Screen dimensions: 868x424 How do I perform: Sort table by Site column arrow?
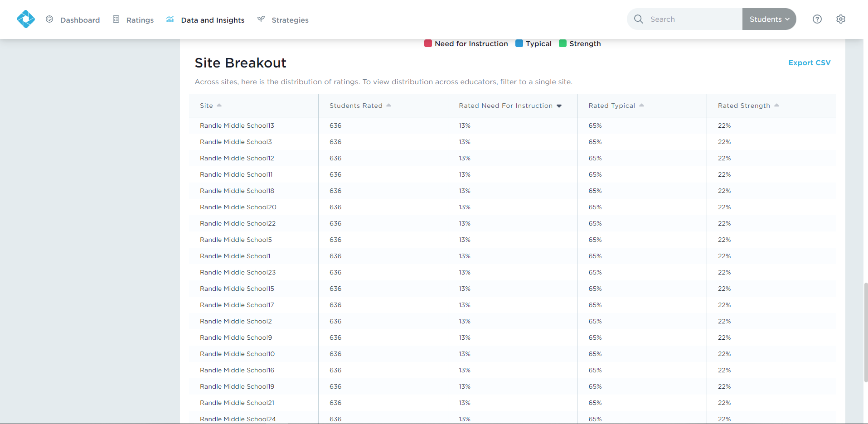pyautogui.click(x=219, y=106)
